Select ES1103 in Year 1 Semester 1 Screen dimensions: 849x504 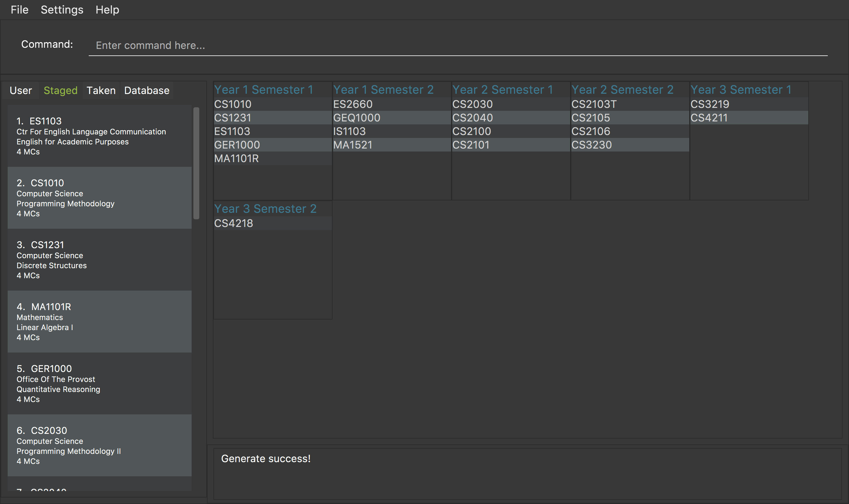273,131
